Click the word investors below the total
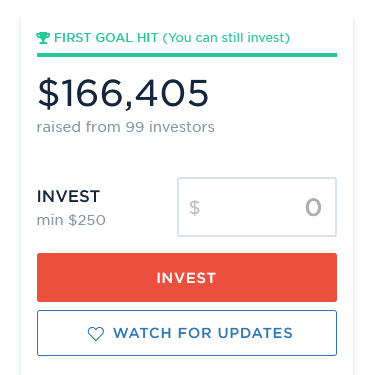Screen dimensions: 376x375 182,127
